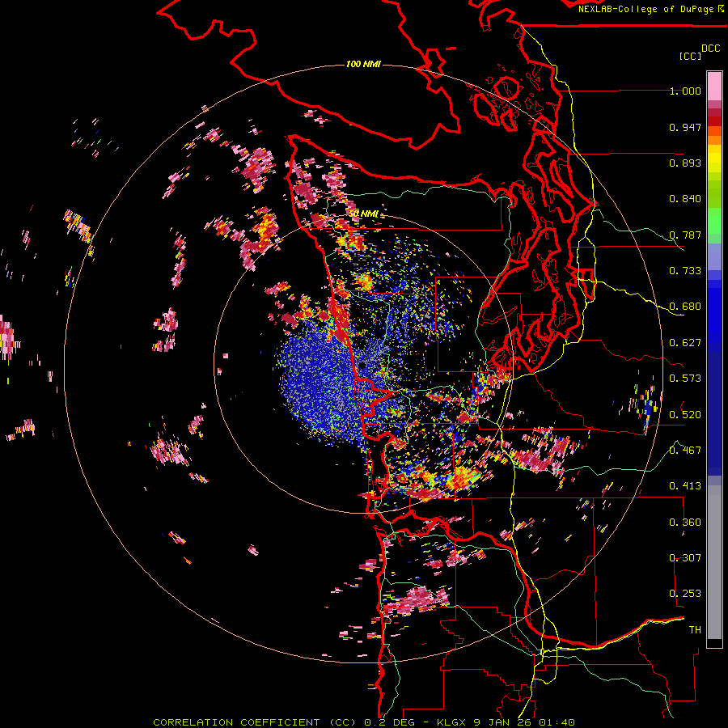Viewport: 728px width, 728px height.
Task: Click the 0.520 legend value
Action: click(x=685, y=414)
